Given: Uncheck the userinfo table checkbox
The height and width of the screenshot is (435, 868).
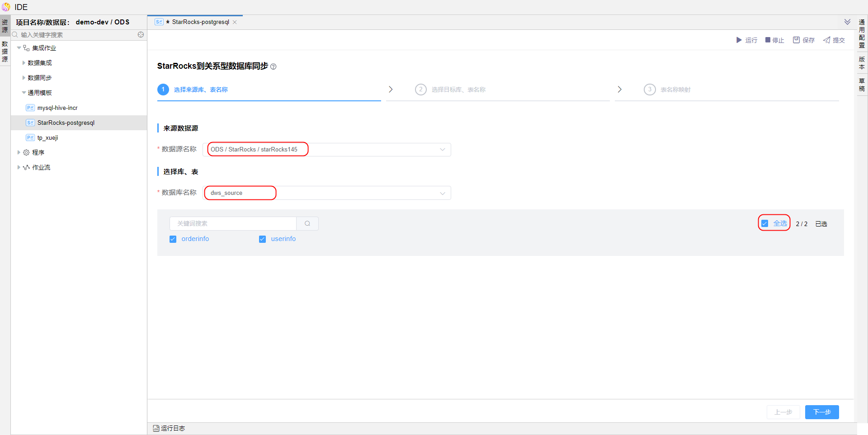Looking at the screenshot, I should (262, 239).
